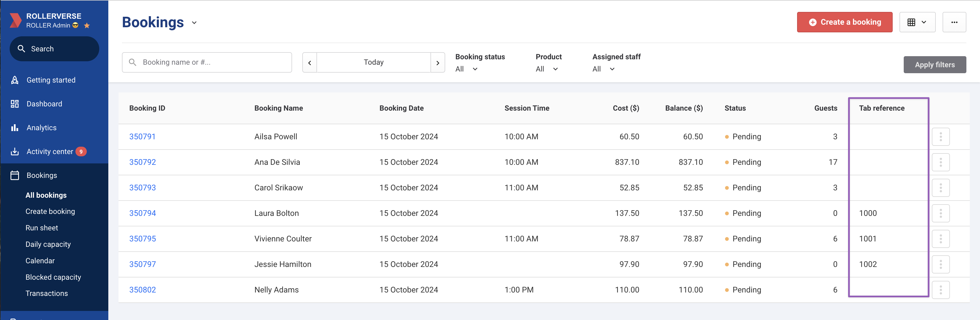Collapse the Bookings sidebar section
This screenshot has height=320, width=980.
point(42,175)
